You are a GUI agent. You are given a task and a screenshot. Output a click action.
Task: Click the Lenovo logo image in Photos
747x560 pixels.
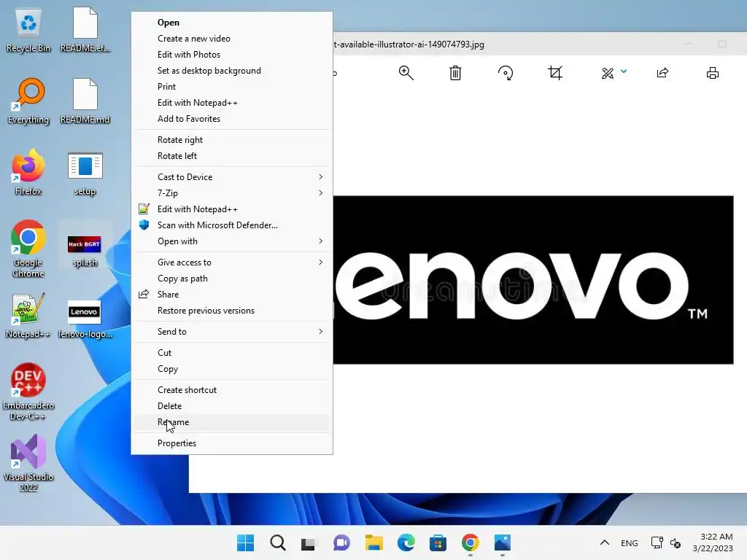[x=533, y=280]
